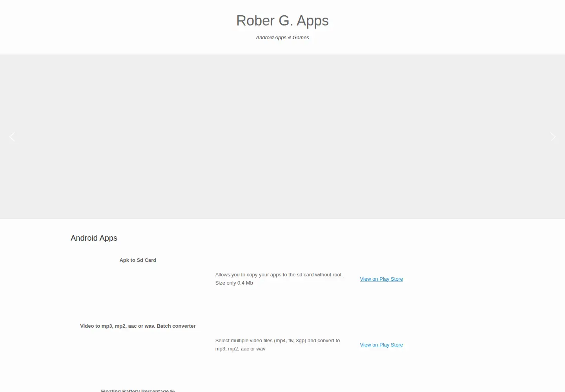565x392 pixels.
Task: Advance to the next carousel slide
Action: point(553,136)
